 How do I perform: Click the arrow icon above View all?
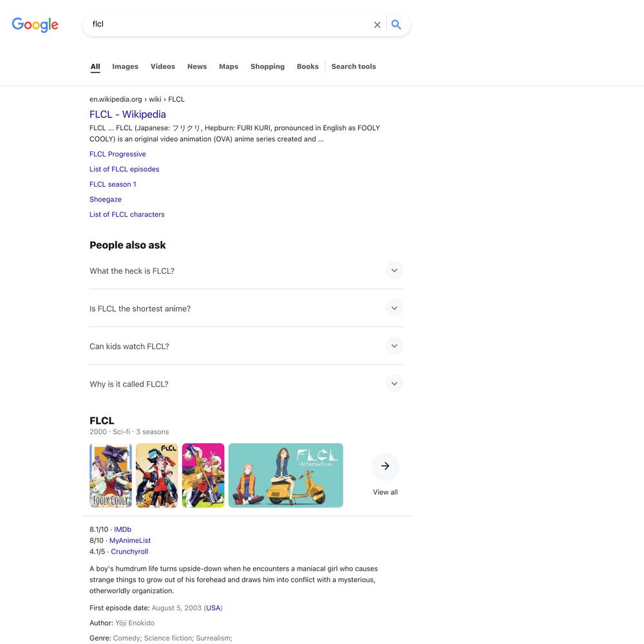(x=385, y=466)
